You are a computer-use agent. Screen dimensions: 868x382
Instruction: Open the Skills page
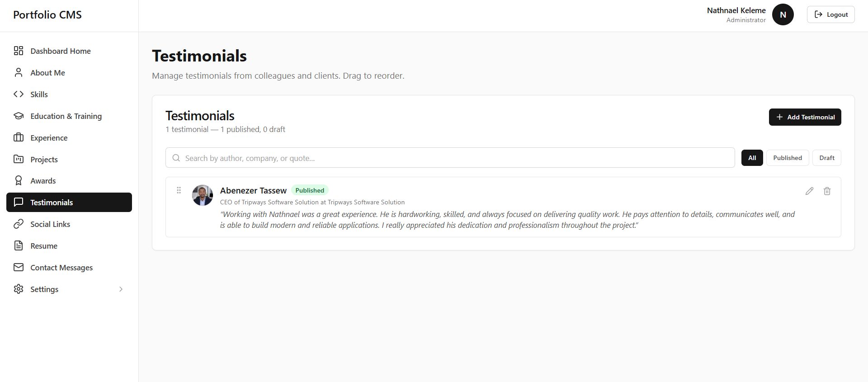tap(69, 94)
